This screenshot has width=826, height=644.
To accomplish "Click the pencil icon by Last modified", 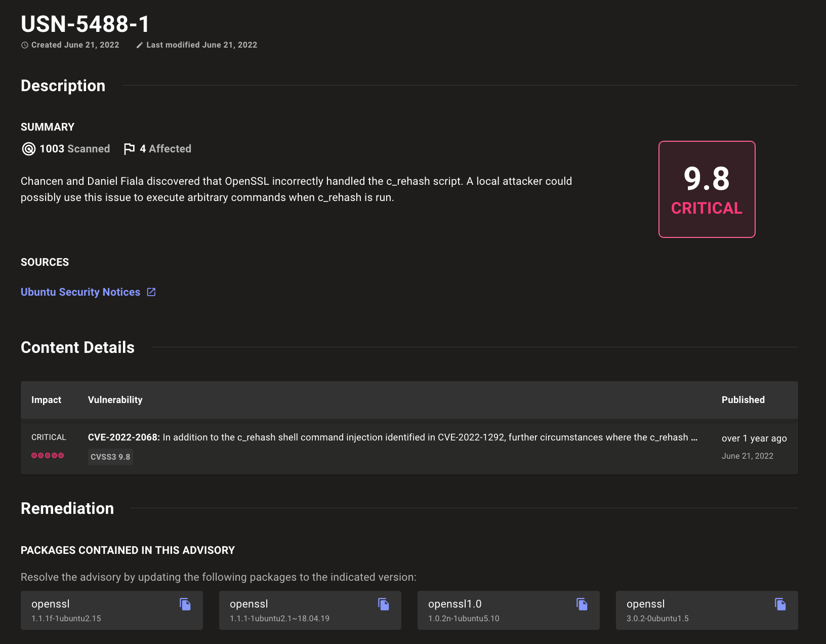I will coord(140,45).
